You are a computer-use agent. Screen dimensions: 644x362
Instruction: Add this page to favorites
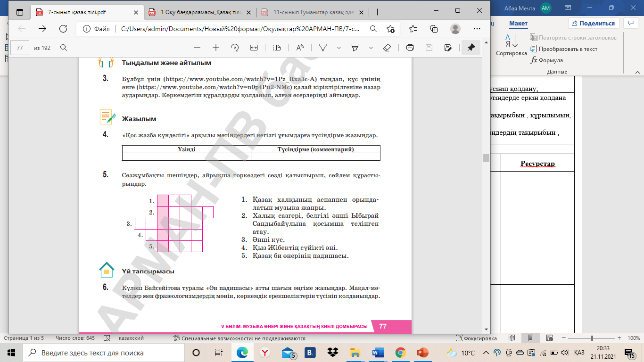tap(390, 29)
